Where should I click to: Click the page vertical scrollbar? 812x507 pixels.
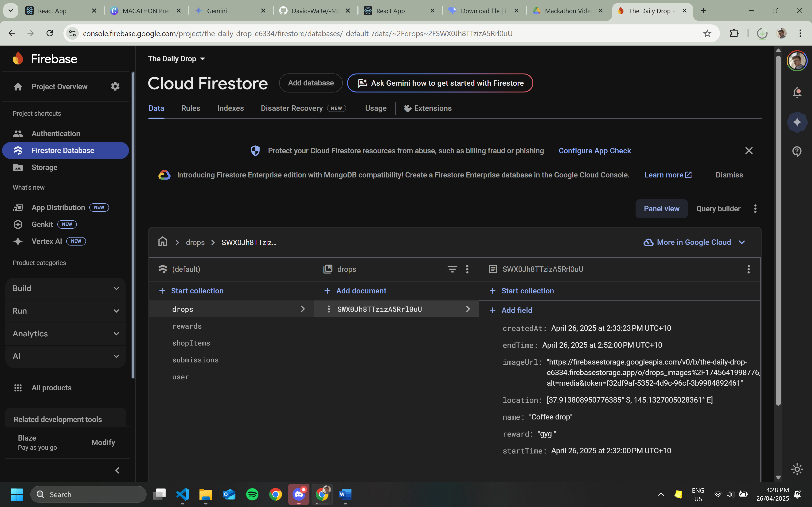778,235
